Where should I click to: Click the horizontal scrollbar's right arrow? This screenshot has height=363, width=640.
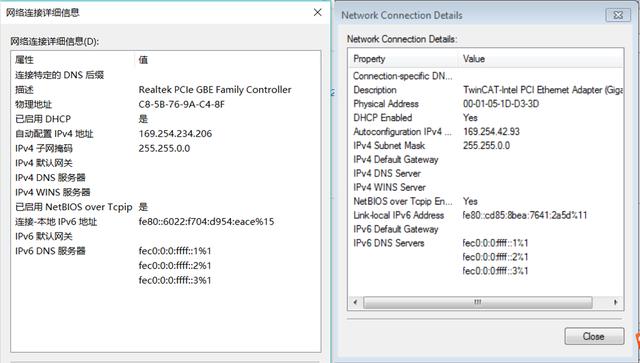(616, 303)
